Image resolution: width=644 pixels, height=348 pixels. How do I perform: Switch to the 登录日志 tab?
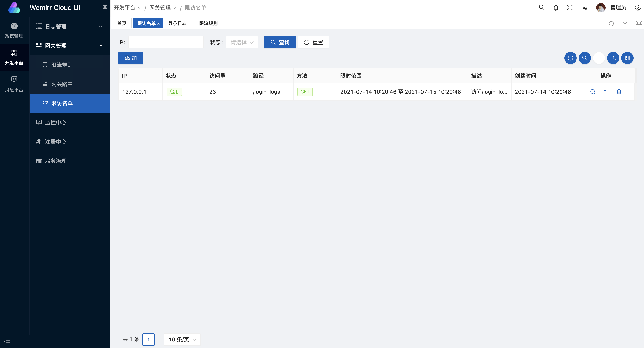(177, 23)
